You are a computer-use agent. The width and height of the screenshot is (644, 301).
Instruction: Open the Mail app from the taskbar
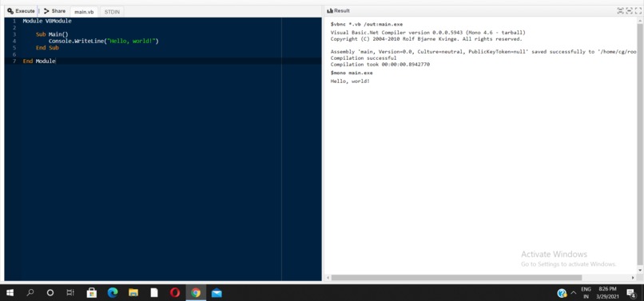pos(217,292)
